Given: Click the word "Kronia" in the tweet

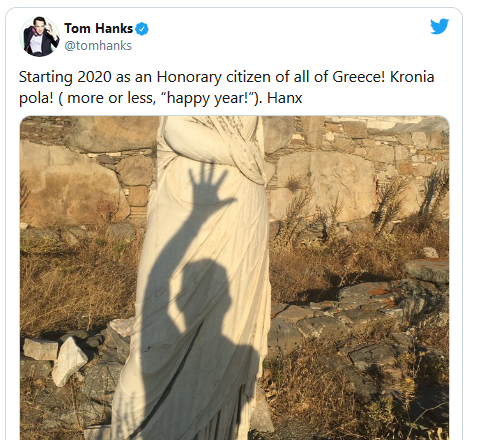Looking at the screenshot, I should coord(412,77).
